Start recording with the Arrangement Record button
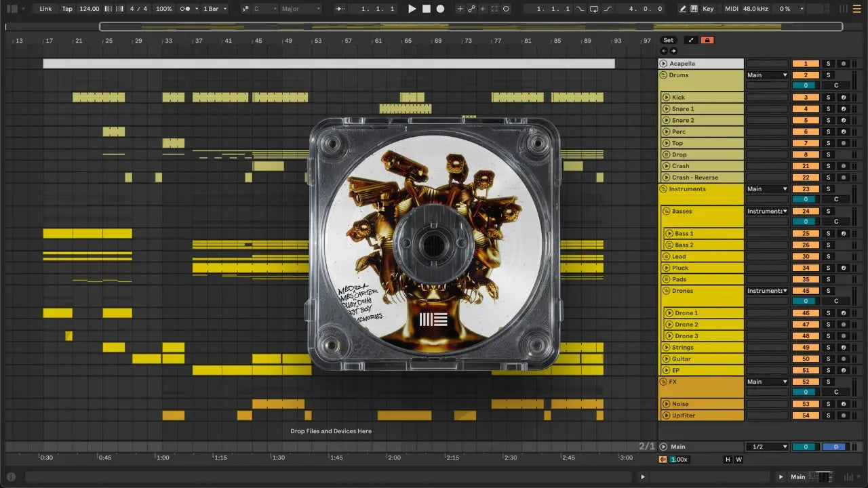The image size is (868, 488). pos(440,9)
